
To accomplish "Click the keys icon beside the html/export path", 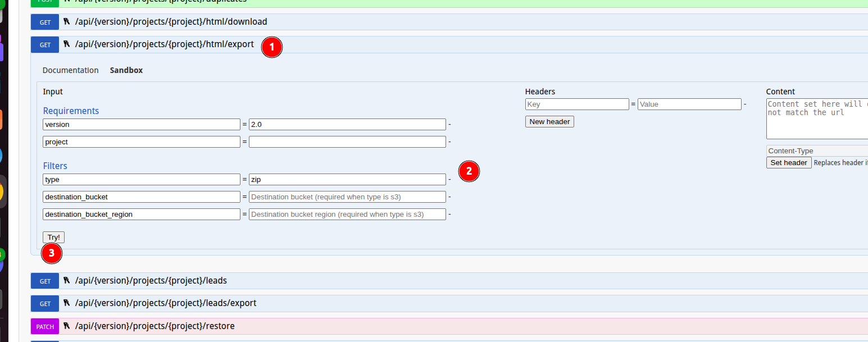I will coord(67,44).
